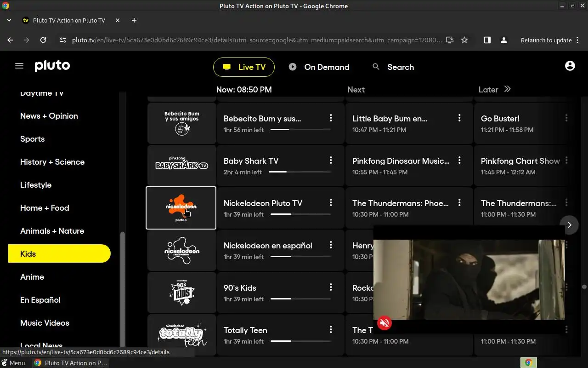The image size is (588, 368).
Task: Select the Music Videos category
Action: click(x=45, y=323)
